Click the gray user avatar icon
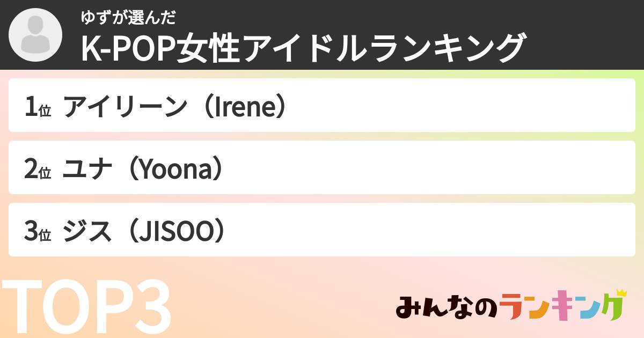 [35, 35]
